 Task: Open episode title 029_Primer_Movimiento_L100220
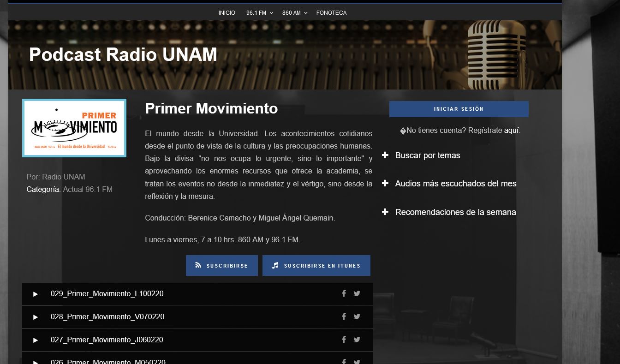pos(107,294)
